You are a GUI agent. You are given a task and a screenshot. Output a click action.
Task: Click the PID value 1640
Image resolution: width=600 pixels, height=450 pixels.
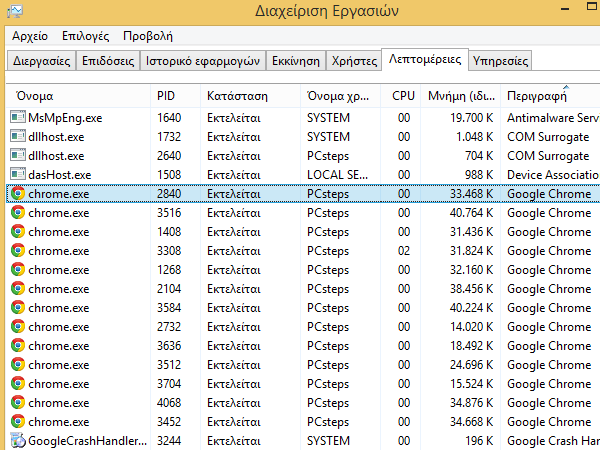pyautogui.click(x=169, y=117)
